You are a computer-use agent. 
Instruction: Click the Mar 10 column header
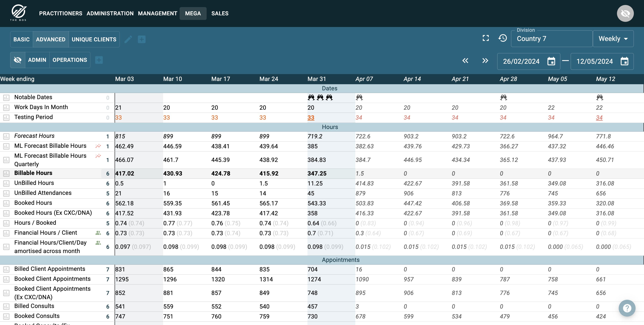click(172, 79)
